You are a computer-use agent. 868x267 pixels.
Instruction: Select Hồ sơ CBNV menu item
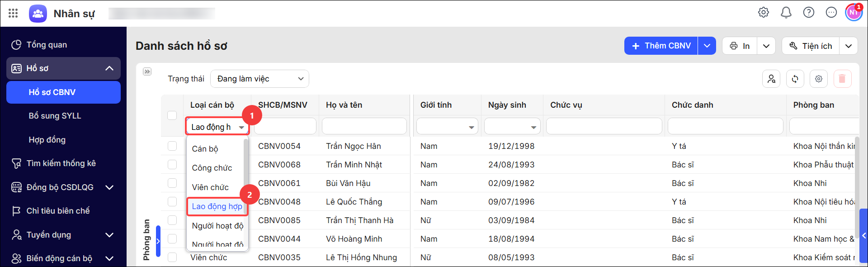click(x=63, y=92)
